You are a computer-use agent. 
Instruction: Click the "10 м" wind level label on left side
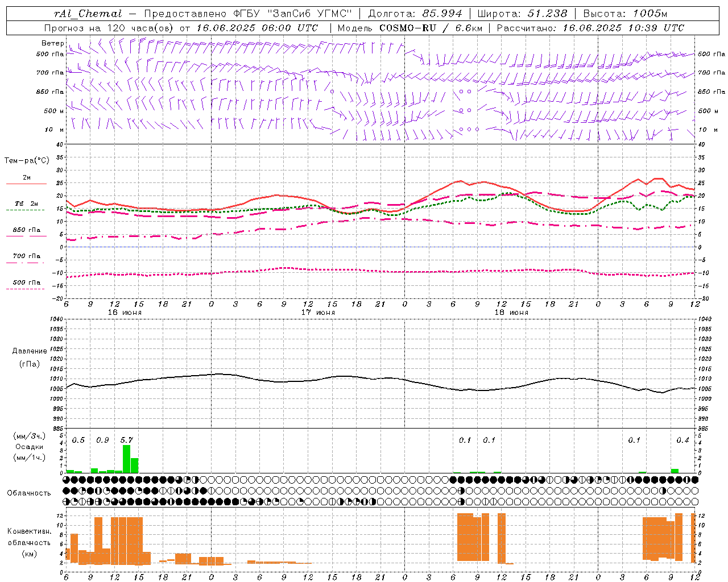54,130
